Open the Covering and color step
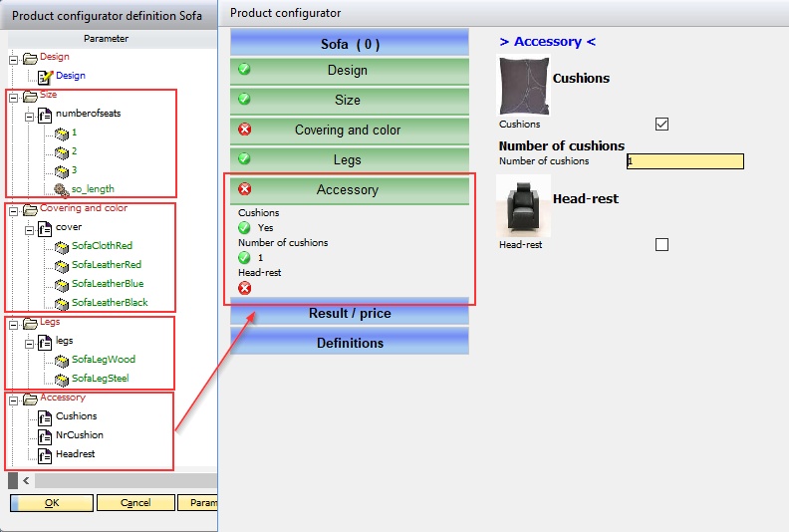 [x=349, y=130]
